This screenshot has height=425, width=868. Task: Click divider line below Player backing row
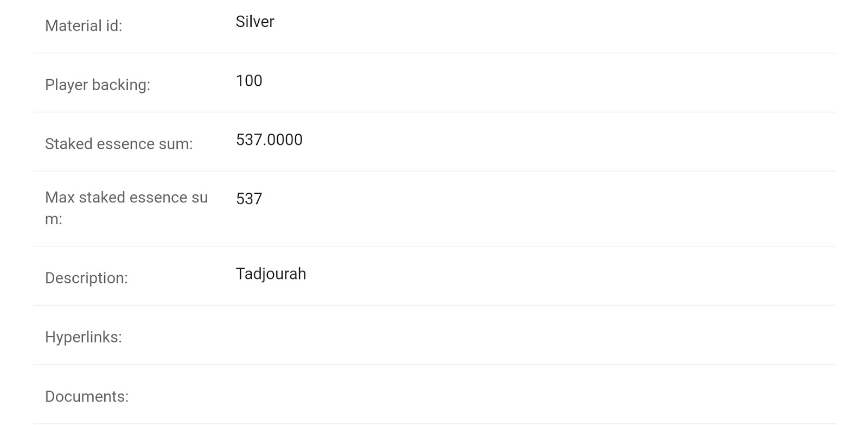pyautogui.click(x=434, y=112)
